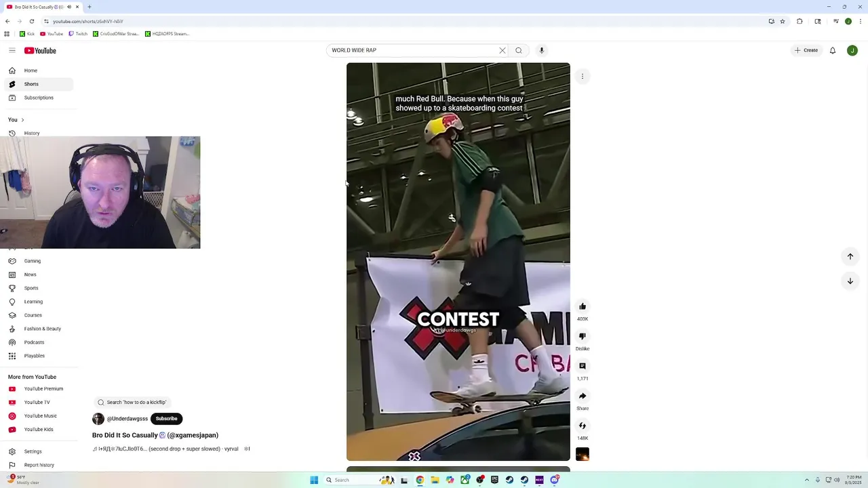Viewport: 868px width, 488px height.
Task: Reload the page in Chrome
Action: [x=31, y=21]
